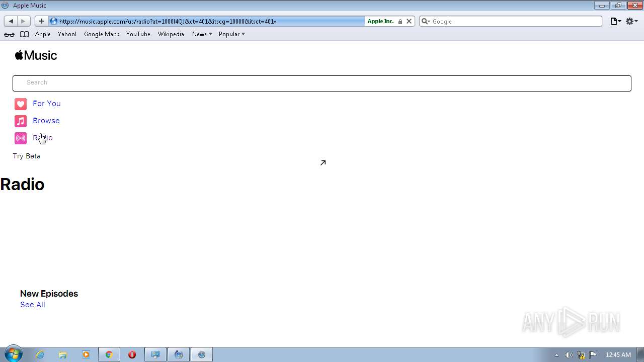Viewport: 644px width, 362px height.
Task: Stop loading with the X in address bar
Action: pos(409,21)
